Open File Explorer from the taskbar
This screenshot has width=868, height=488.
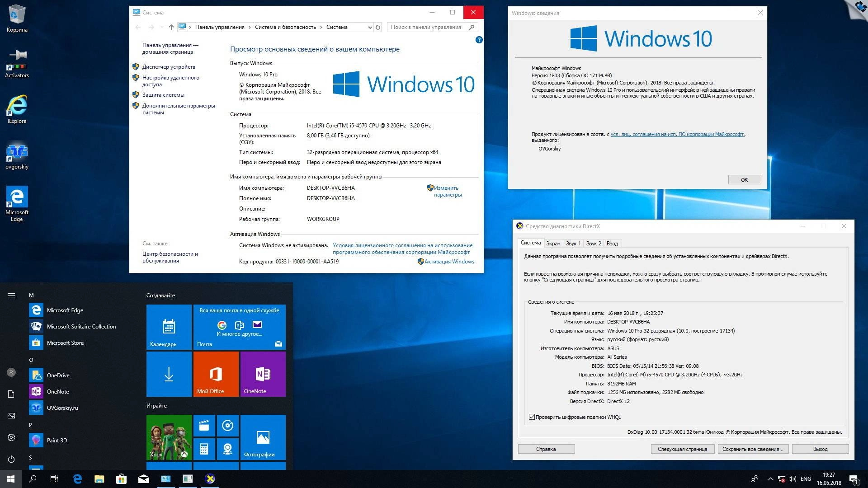tap(99, 479)
